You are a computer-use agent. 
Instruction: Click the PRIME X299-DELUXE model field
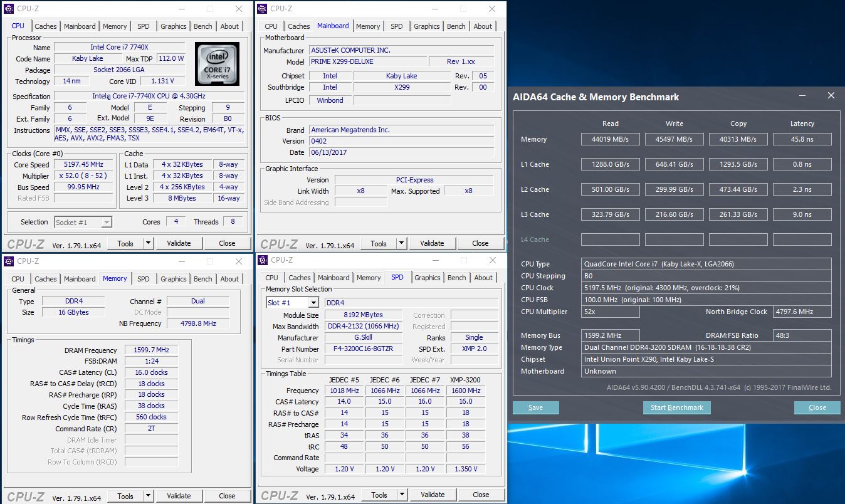pos(368,61)
